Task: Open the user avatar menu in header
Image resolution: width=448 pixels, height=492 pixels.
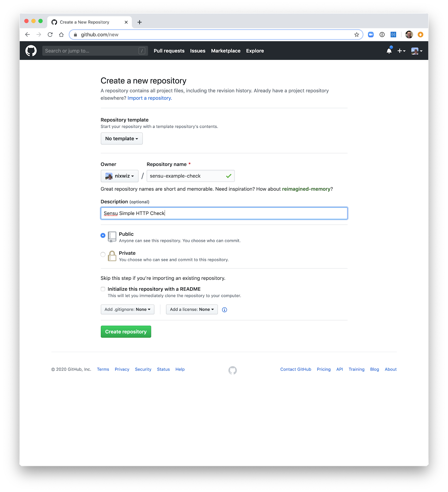Action: pos(417,51)
